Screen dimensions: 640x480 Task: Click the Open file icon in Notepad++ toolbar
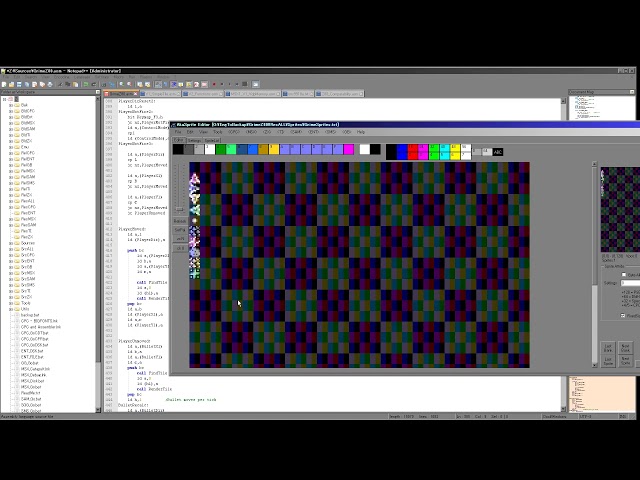pos(11,84)
